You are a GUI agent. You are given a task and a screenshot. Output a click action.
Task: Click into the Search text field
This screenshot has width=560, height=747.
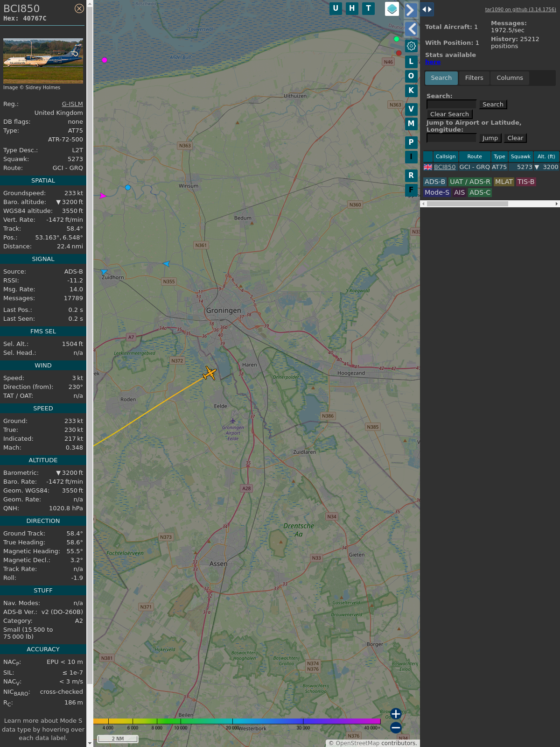[451, 105]
